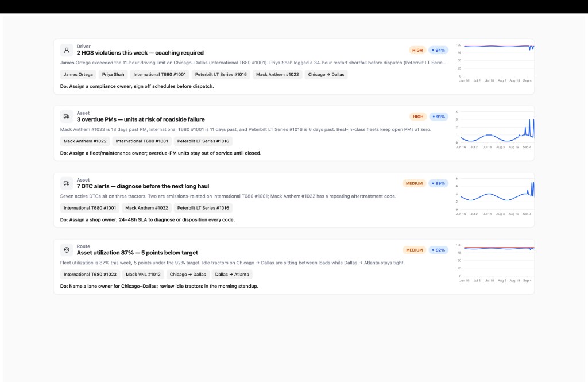Click the 'James Ortega exceeded the 11-hour' description
588x382 pixels.
click(253, 63)
